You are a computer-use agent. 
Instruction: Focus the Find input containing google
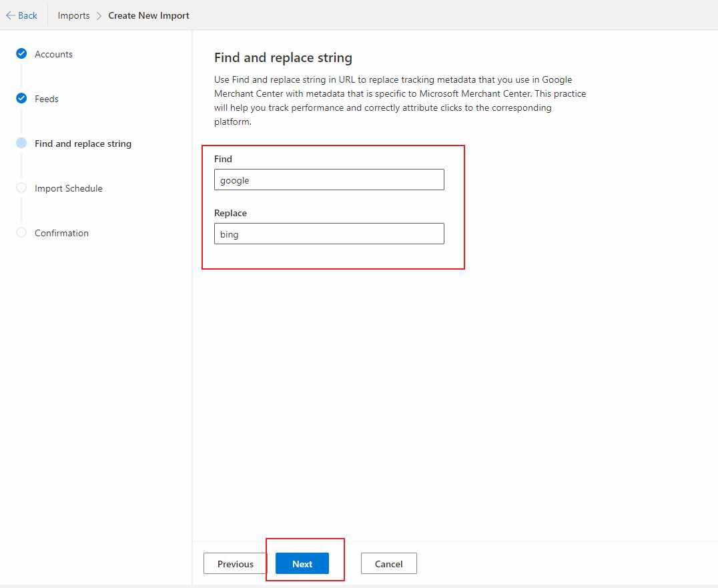coord(329,180)
